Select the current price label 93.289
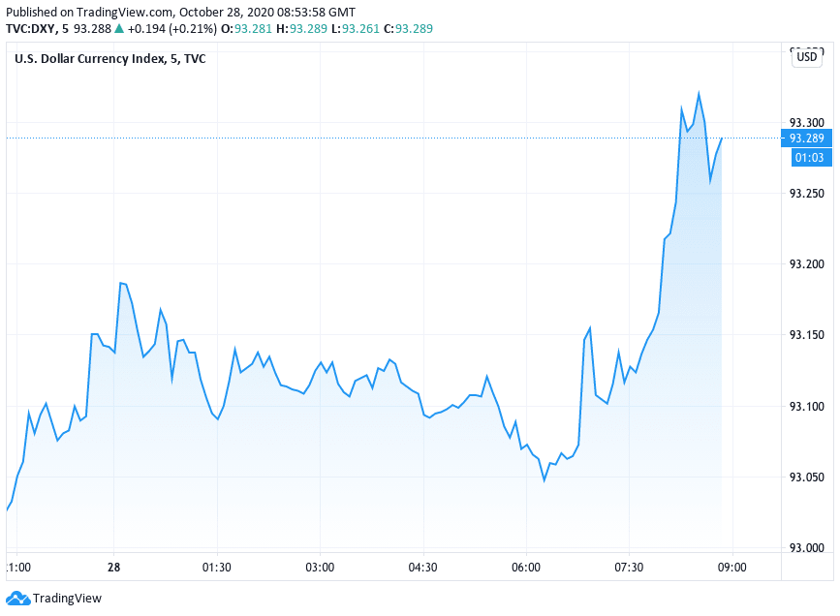Viewport: 840px width, 616px height. pos(806,139)
